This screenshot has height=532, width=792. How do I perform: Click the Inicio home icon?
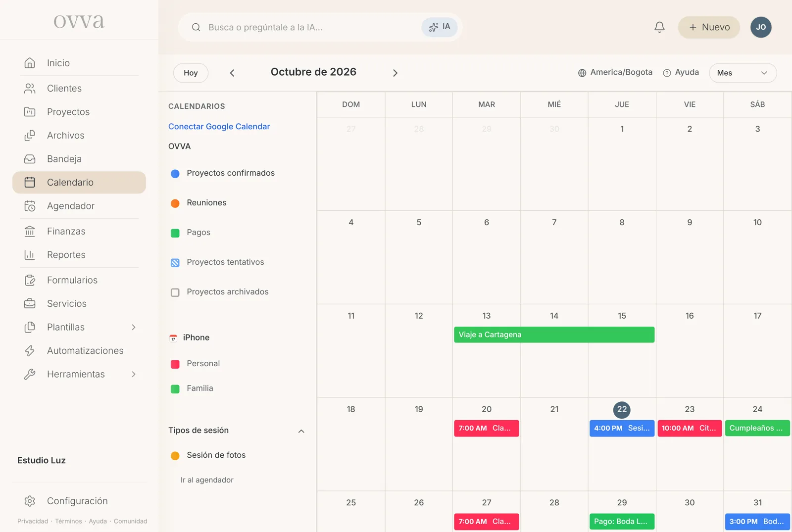click(x=30, y=63)
